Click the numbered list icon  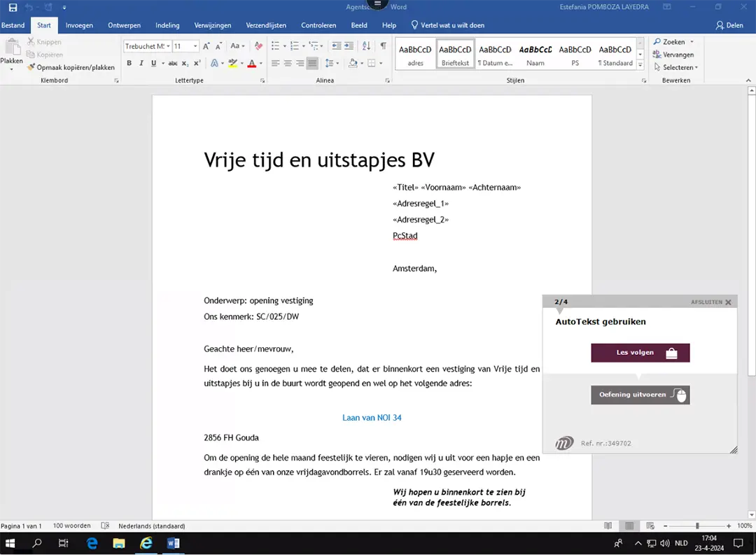coord(295,46)
